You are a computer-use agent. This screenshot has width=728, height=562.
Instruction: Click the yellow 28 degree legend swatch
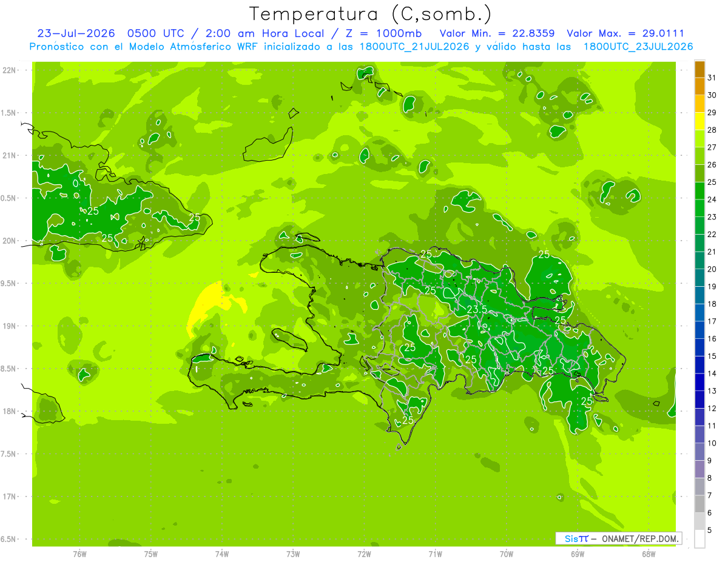click(x=699, y=122)
